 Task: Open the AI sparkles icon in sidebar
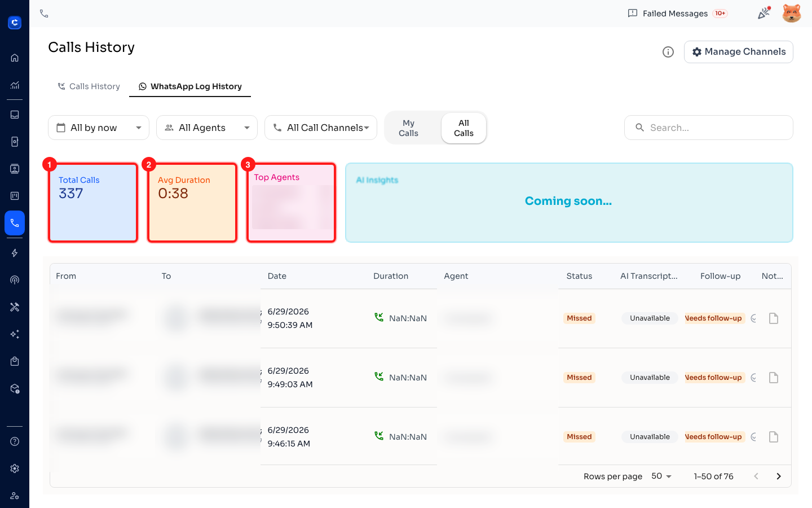click(x=15, y=334)
